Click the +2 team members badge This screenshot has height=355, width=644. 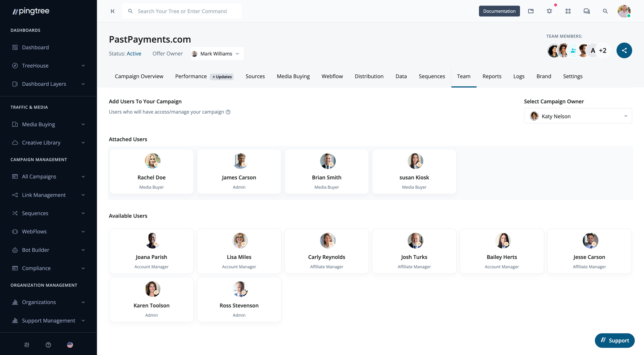602,50
